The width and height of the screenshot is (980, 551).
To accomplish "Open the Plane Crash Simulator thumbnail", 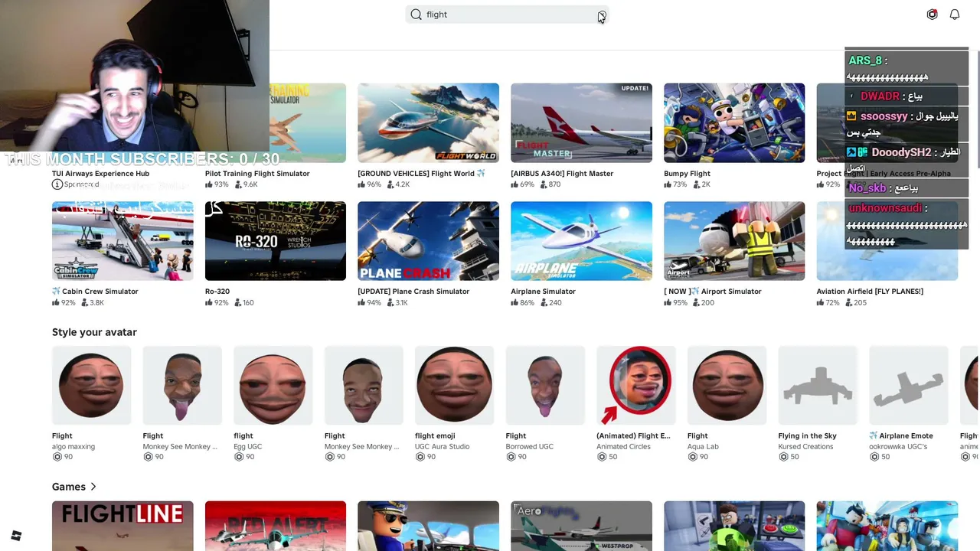I will click(x=428, y=241).
